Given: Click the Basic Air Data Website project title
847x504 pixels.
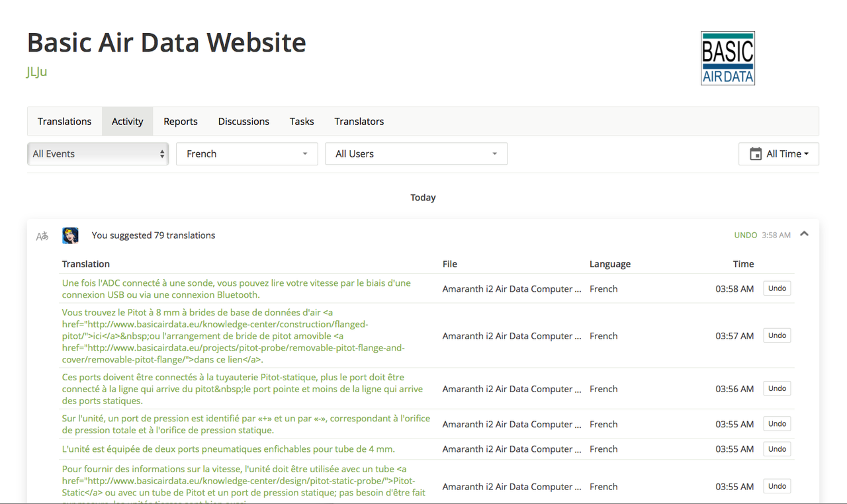Looking at the screenshot, I should [167, 42].
